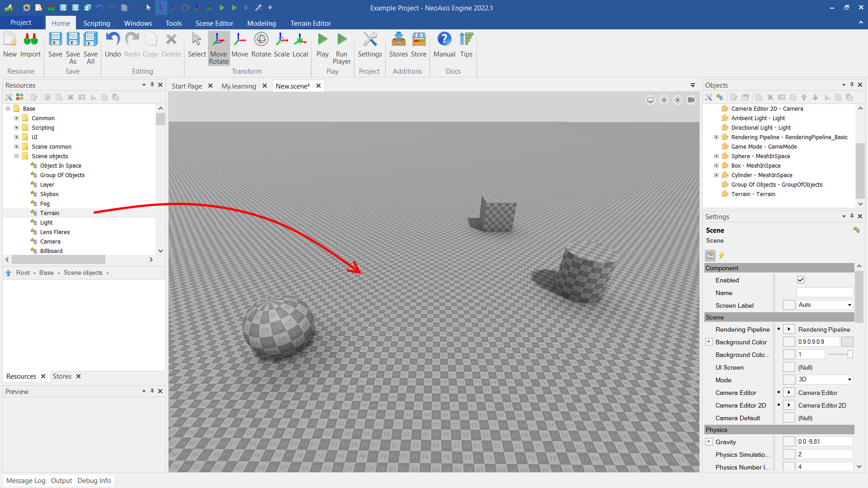This screenshot has width=868, height=488.
Task: Expand the Common folder in Resources
Action: 17,118
